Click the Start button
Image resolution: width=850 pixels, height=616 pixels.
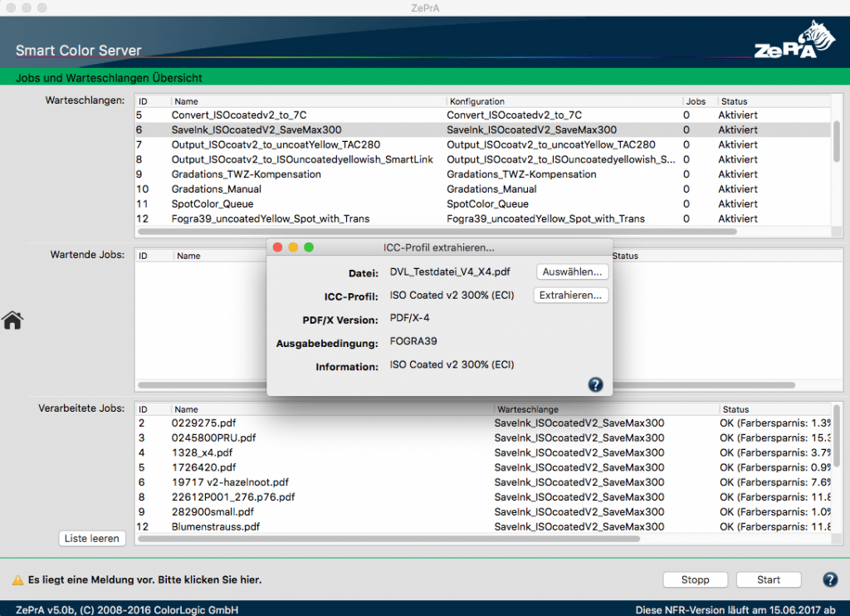coord(769,579)
